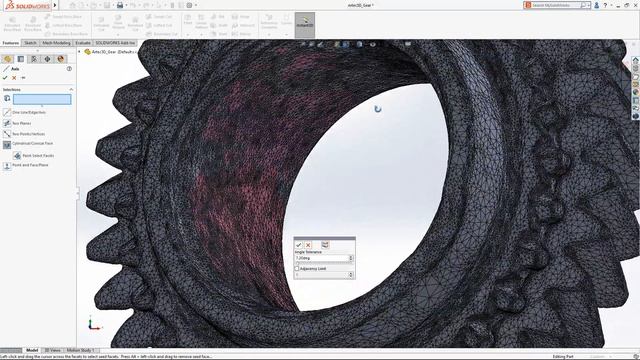Collapse the Selections section chevron
Viewport: 640px width, 360px height.
71,89
